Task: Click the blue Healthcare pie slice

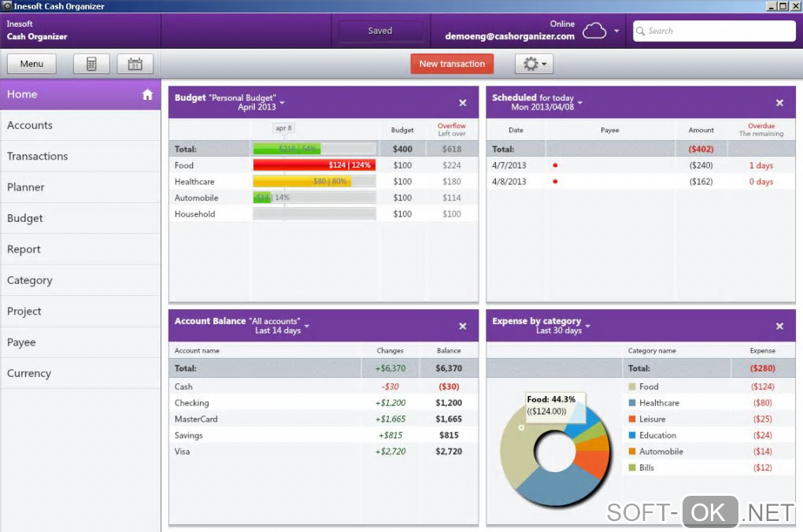Action: coord(558,486)
